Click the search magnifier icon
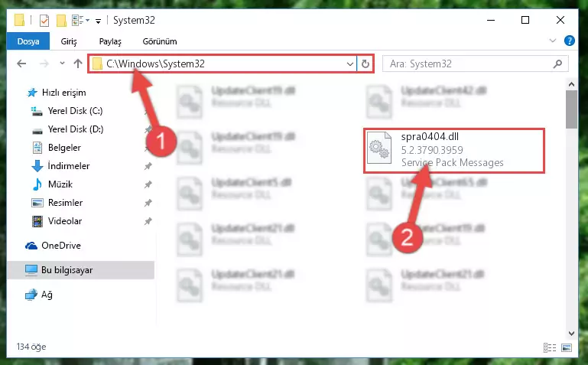Viewport: 588px width, 365px height. click(557, 64)
